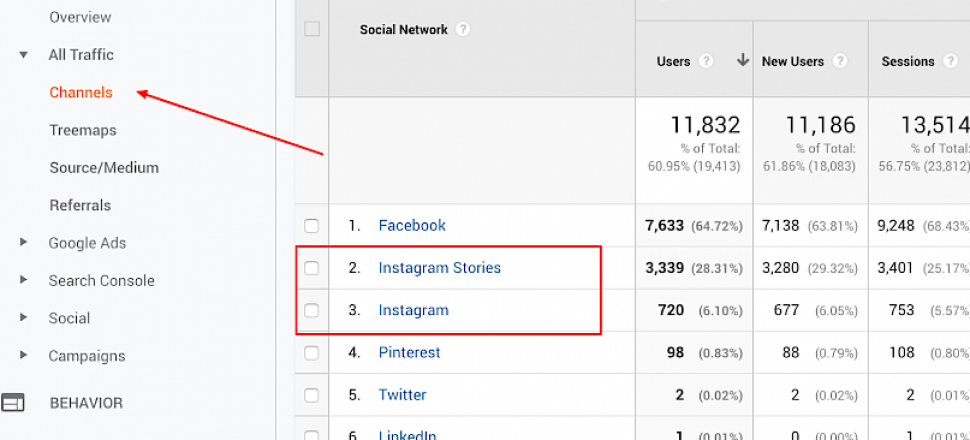Open the Channels report

pyautogui.click(x=81, y=93)
